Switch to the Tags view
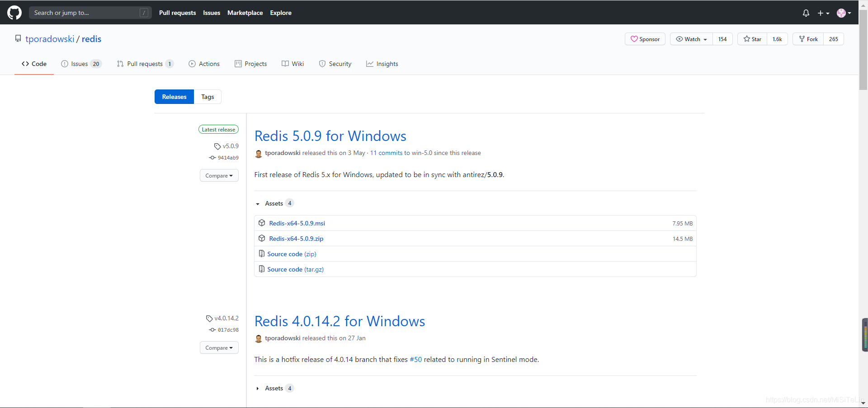This screenshot has width=868, height=408. click(x=208, y=97)
